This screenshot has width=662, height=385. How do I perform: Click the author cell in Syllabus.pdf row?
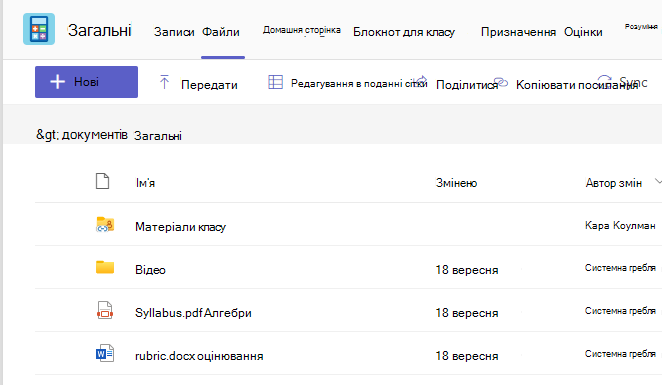tap(620, 311)
